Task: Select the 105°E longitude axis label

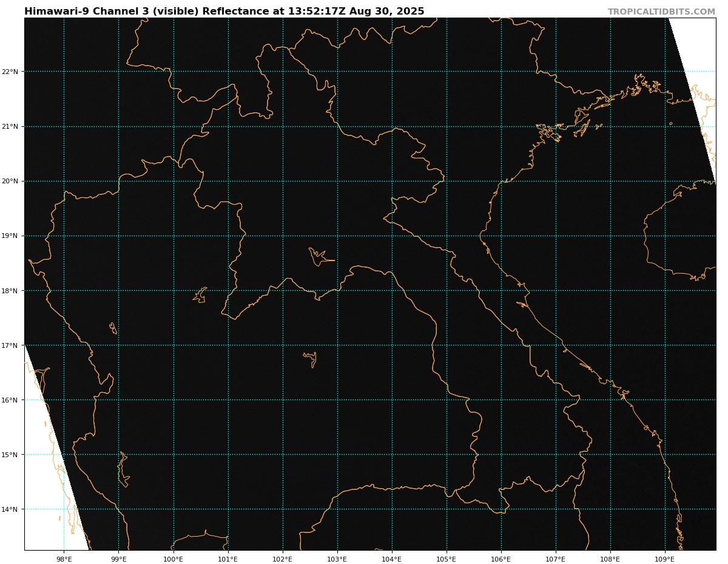Action: 447,559
